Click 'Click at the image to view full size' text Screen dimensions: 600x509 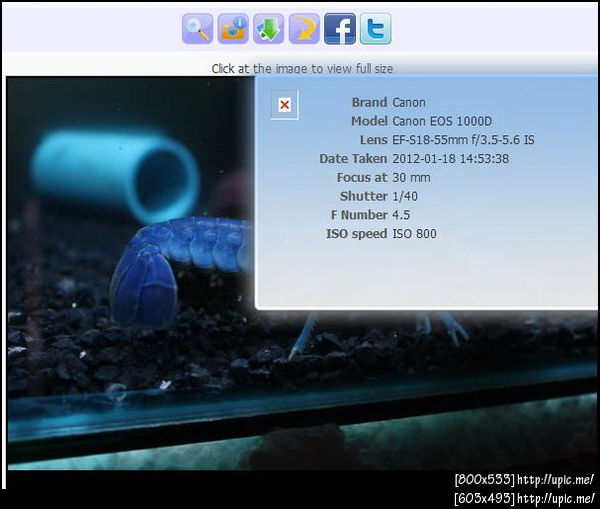coord(302,69)
